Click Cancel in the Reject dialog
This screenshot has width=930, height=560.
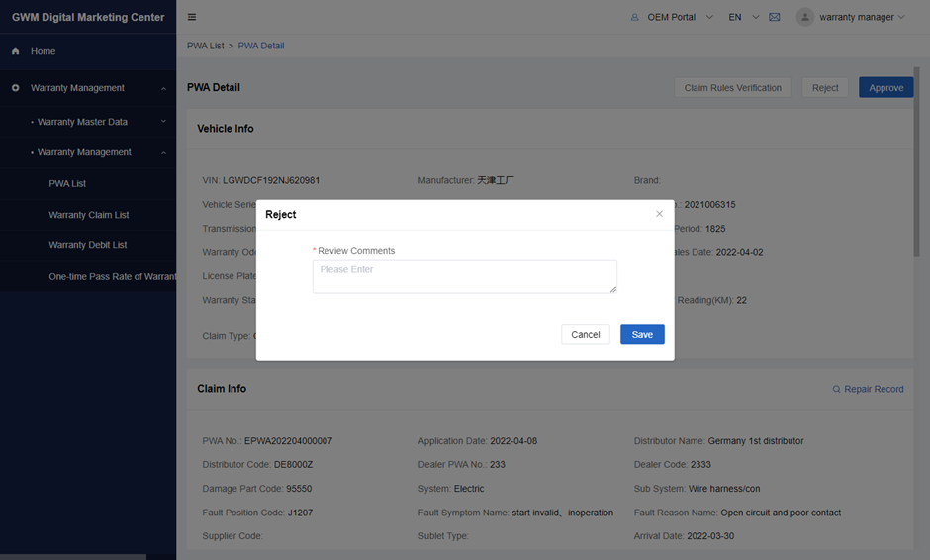click(x=586, y=334)
